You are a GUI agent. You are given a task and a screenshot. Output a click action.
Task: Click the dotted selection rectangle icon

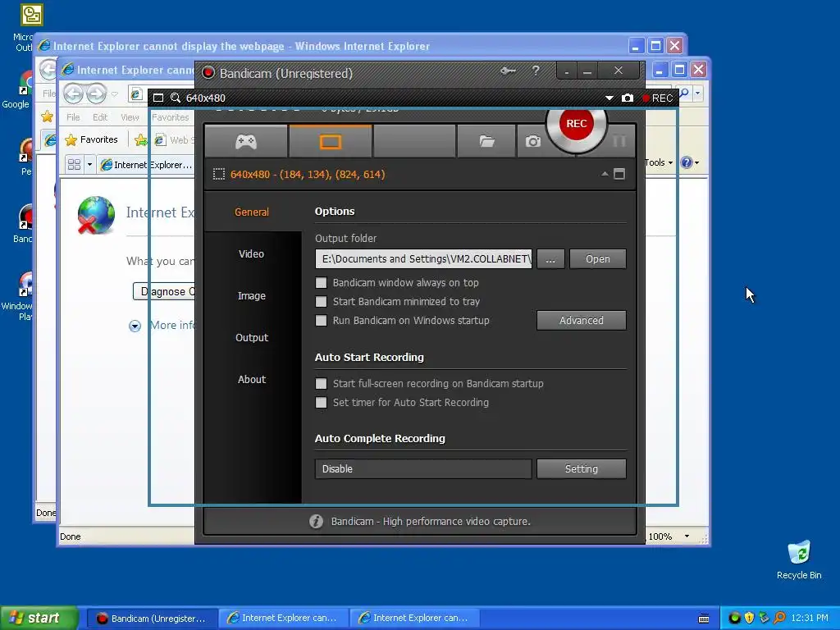218,174
